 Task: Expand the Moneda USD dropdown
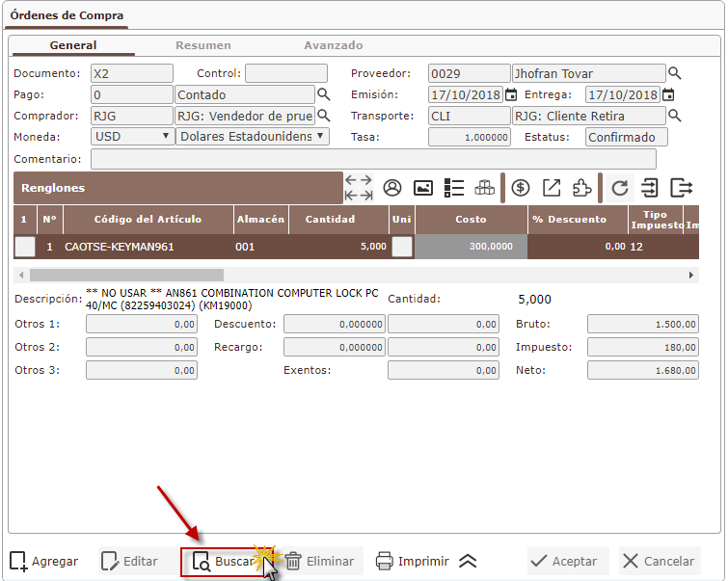point(133,137)
